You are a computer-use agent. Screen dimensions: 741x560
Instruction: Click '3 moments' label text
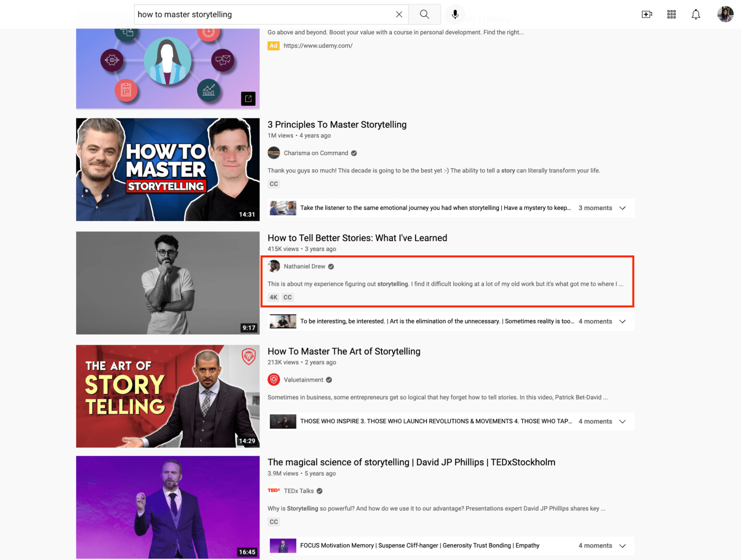[x=595, y=208]
